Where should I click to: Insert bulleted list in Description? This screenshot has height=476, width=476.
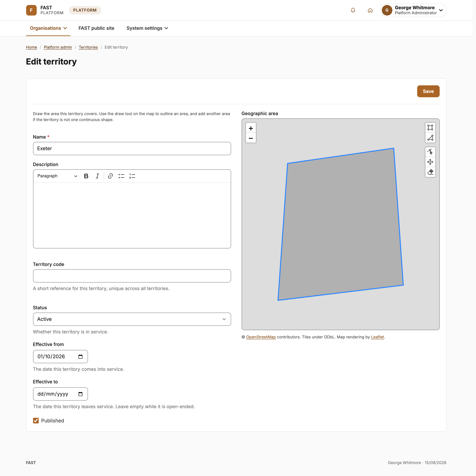pos(121,176)
